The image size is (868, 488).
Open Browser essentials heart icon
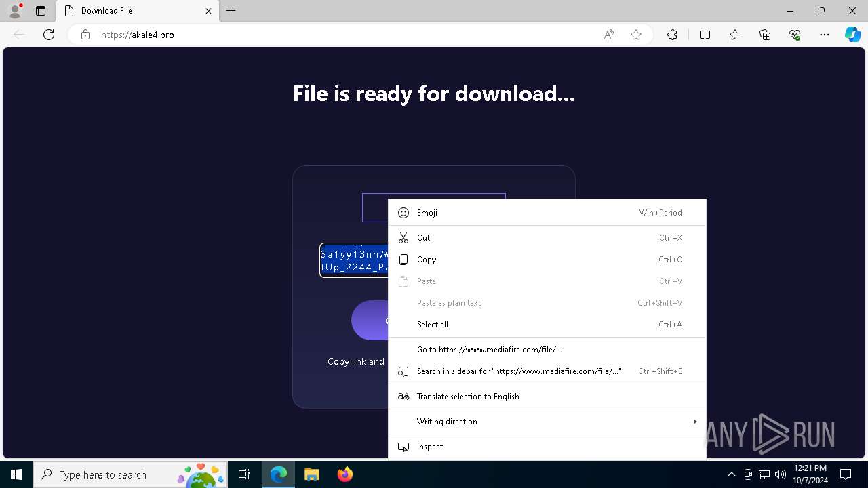795,35
